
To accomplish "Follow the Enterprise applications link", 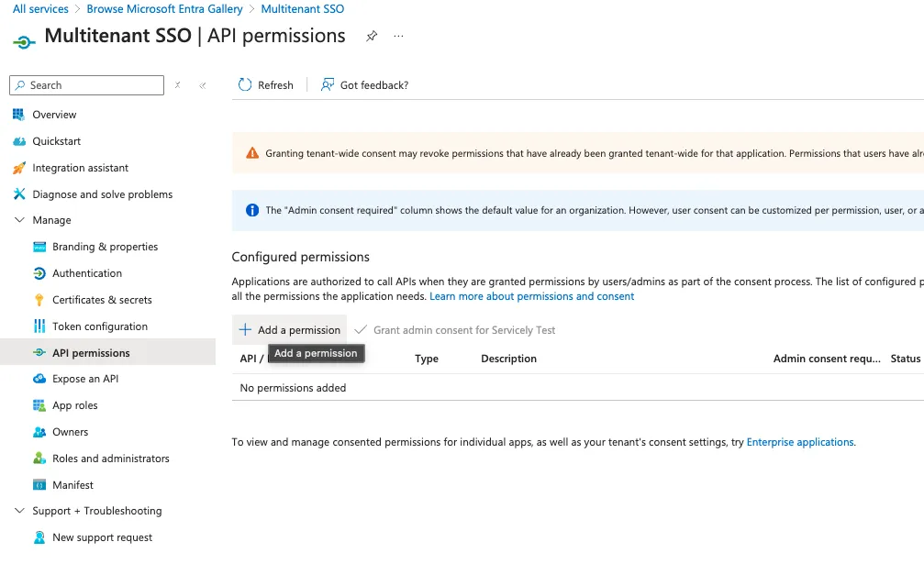I will [x=800, y=442].
